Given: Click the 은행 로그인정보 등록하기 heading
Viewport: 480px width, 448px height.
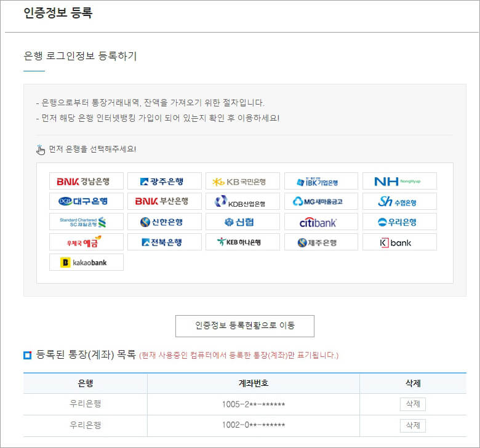Looking at the screenshot, I should [80, 56].
